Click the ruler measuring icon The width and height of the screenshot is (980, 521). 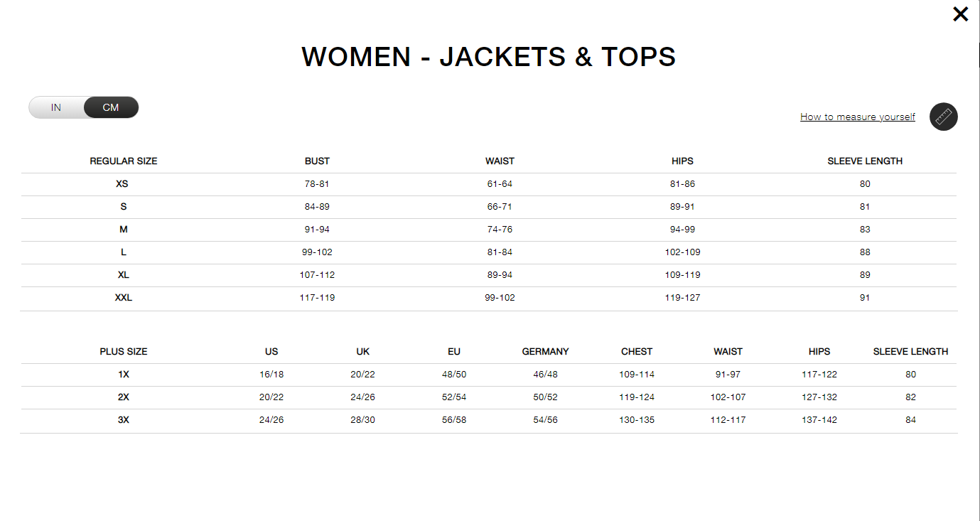(x=944, y=117)
